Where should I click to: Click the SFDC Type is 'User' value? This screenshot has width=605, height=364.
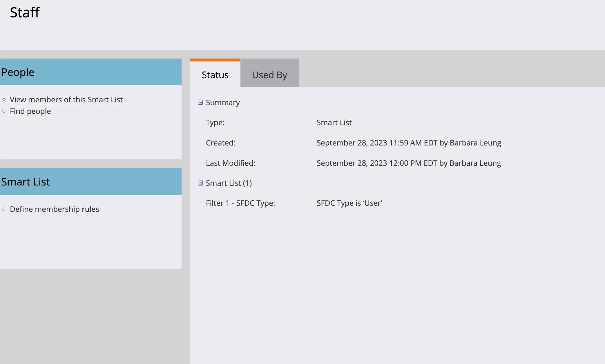pos(349,203)
